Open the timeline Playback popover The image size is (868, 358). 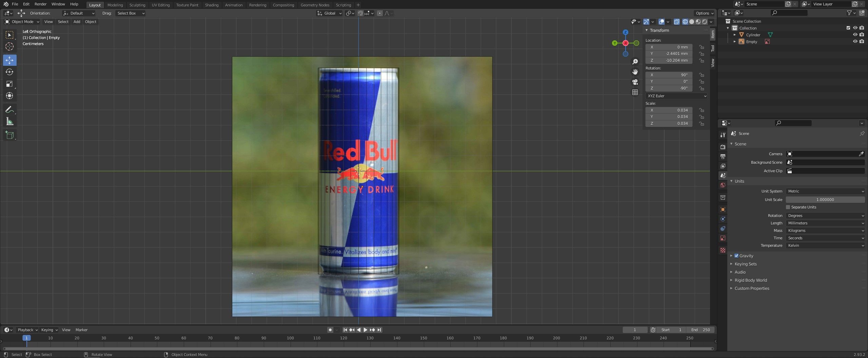[27, 330]
